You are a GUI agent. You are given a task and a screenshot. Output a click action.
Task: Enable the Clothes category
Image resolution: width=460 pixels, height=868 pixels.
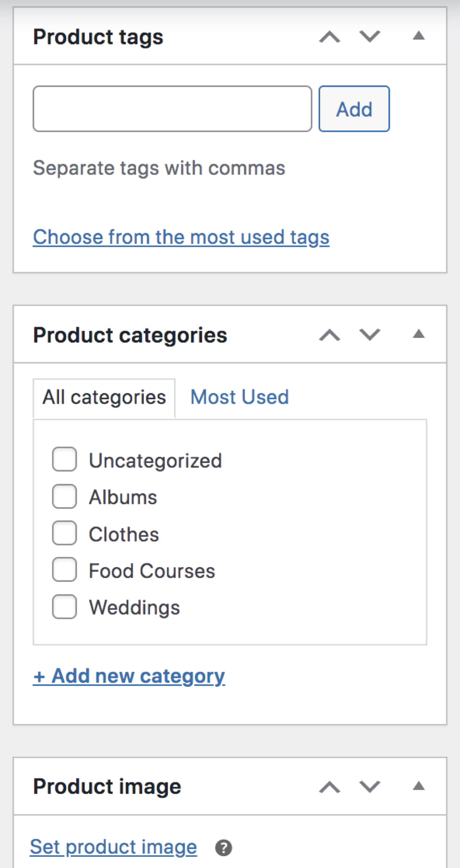[64, 533]
